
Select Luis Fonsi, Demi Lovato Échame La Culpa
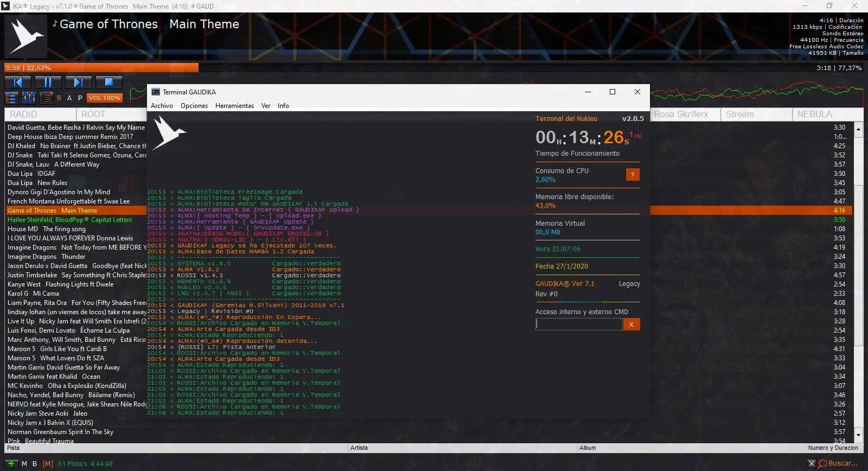68,330
